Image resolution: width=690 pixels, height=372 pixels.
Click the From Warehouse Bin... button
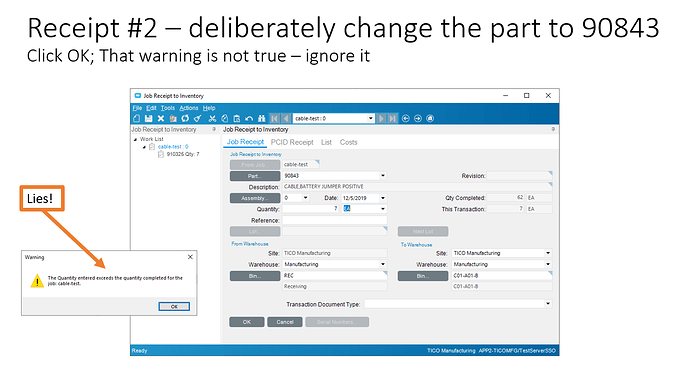[x=255, y=276]
